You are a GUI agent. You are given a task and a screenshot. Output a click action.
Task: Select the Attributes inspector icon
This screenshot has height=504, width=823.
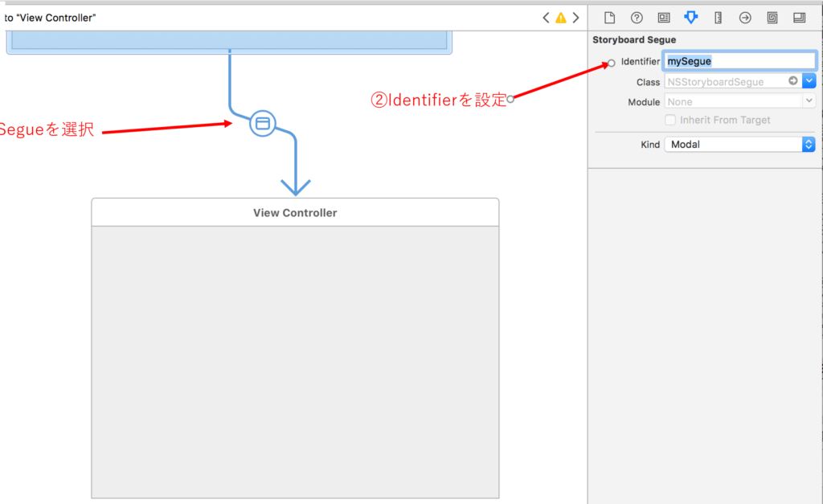click(690, 18)
